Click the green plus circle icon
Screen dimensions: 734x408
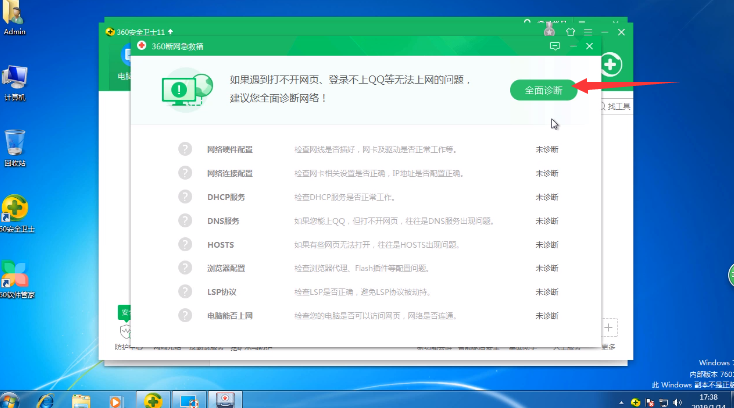pyautogui.click(x=611, y=65)
